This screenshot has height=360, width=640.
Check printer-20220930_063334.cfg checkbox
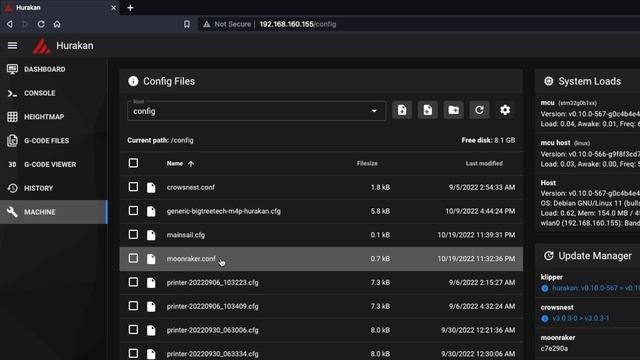(x=133, y=353)
